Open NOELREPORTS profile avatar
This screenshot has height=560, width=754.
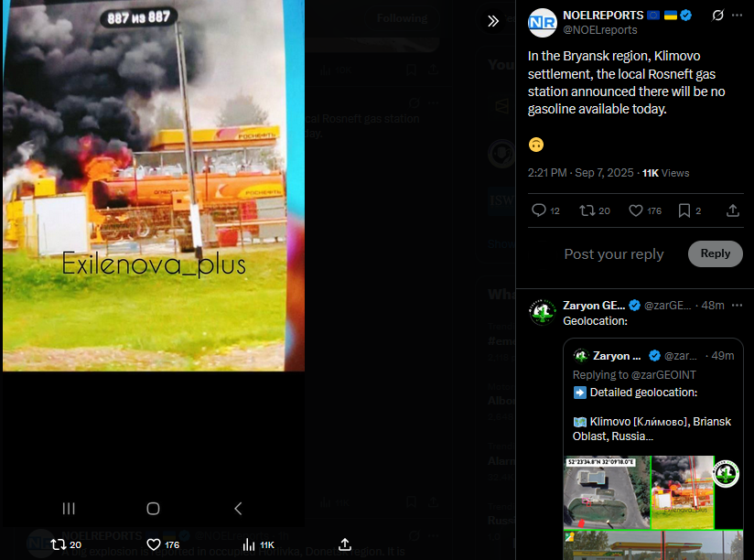click(x=543, y=23)
